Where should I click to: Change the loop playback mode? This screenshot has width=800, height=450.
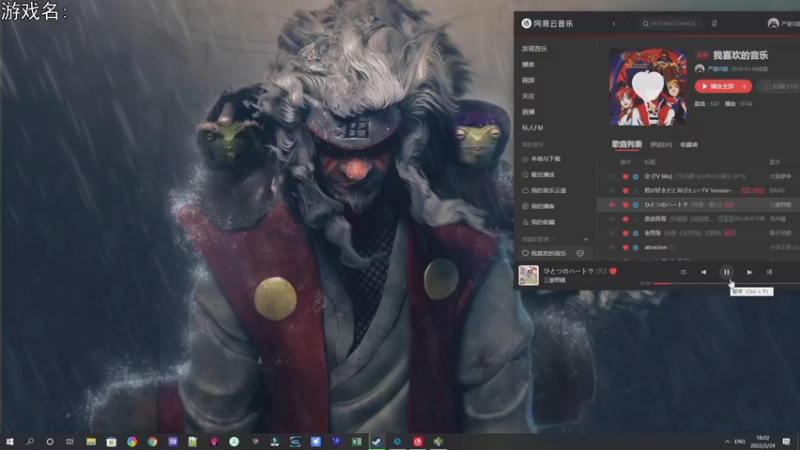684,272
